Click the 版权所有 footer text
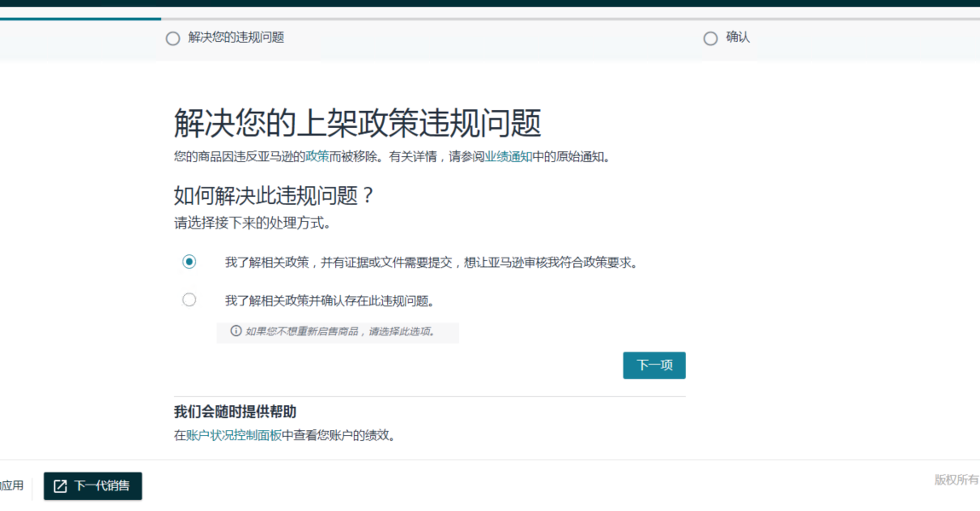980x511 pixels. pos(957,479)
